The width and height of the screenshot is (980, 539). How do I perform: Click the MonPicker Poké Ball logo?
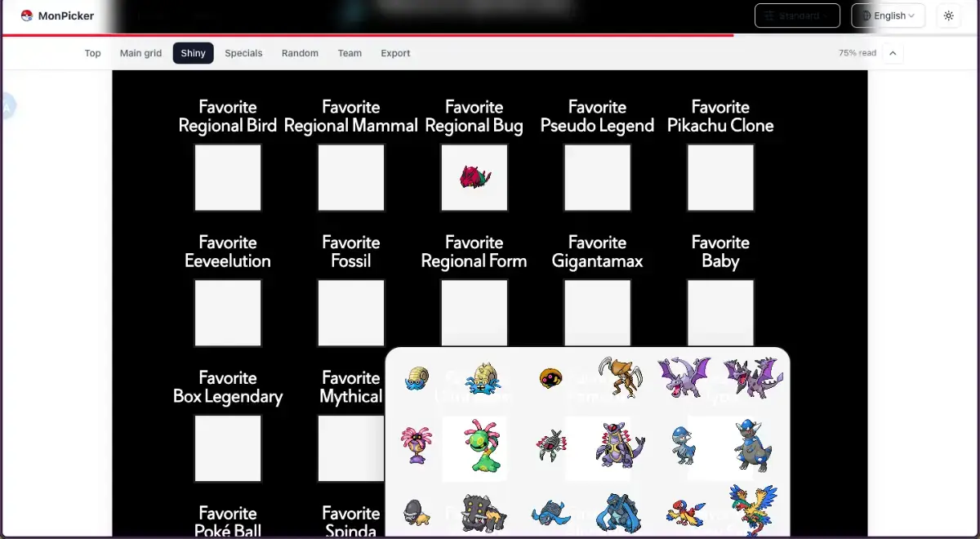tap(26, 16)
